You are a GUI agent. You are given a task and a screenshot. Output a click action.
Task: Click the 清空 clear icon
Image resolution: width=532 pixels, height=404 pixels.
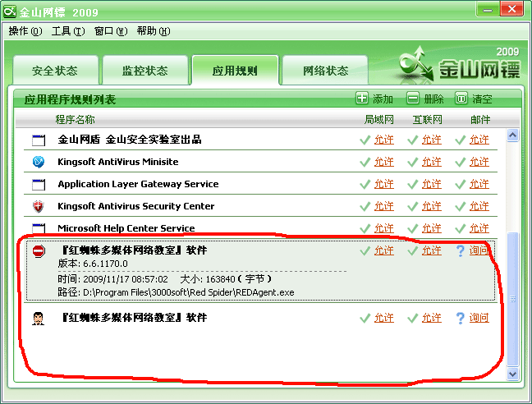point(461,99)
